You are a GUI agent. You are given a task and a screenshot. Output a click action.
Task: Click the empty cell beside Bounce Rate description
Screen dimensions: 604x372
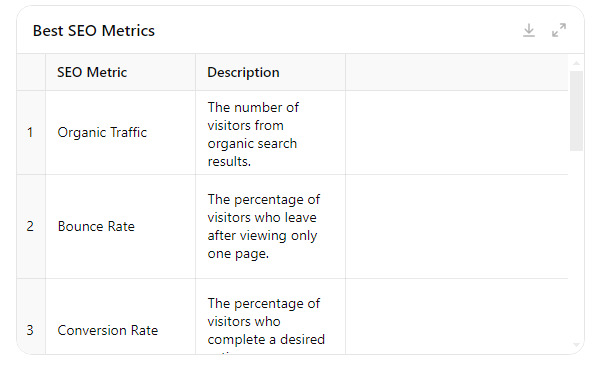tap(457, 226)
